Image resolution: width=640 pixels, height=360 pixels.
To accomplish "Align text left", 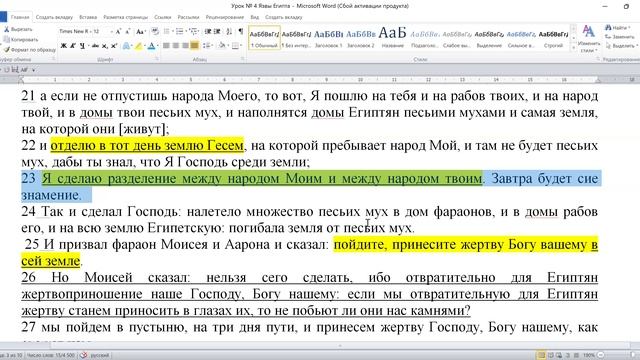I will (166, 46).
